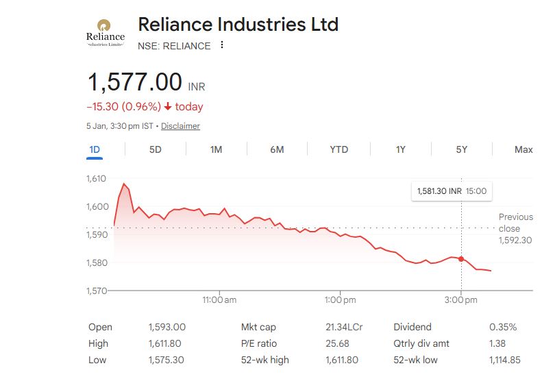View the 1Y price history tab
The image size is (542, 392).
click(400, 149)
